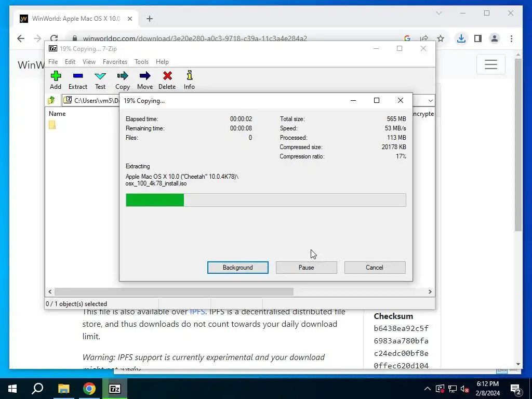Open the Favorites menu in 7-Zip
Image resolution: width=532 pixels, height=399 pixels.
pyautogui.click(x=115, y=62)
